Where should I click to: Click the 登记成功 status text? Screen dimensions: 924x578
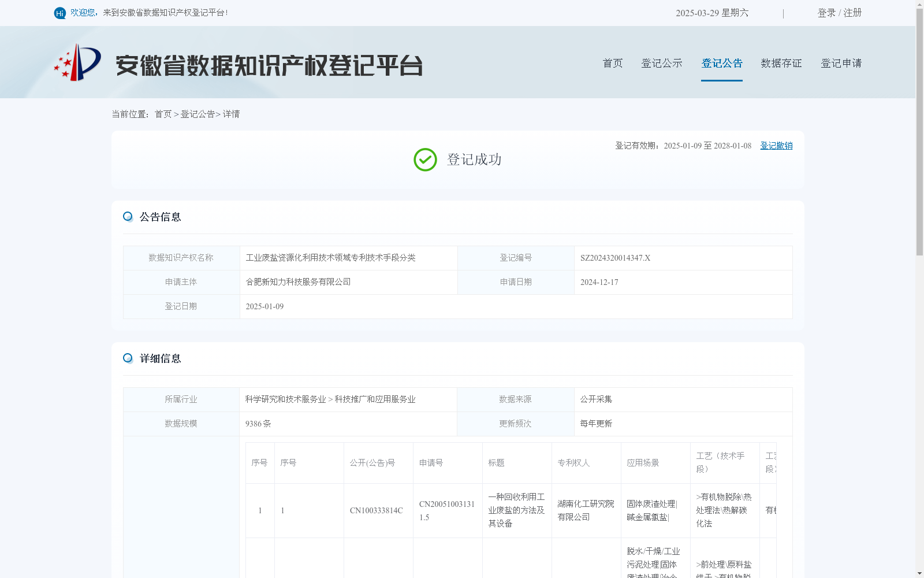pyautogui.click(x=474, y=160)
